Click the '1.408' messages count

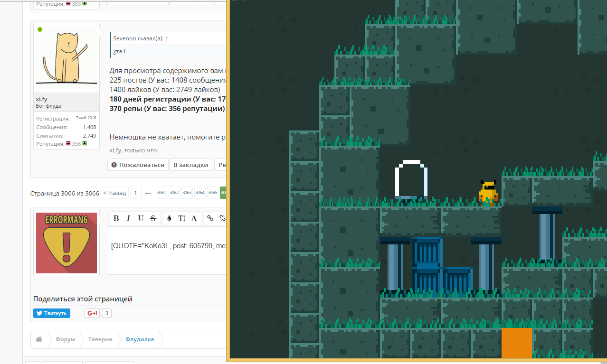[89, 127]
